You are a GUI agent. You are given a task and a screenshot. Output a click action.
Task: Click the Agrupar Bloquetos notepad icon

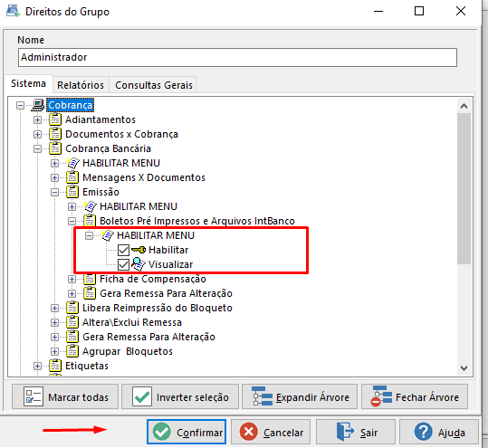(x=72, y=351)
